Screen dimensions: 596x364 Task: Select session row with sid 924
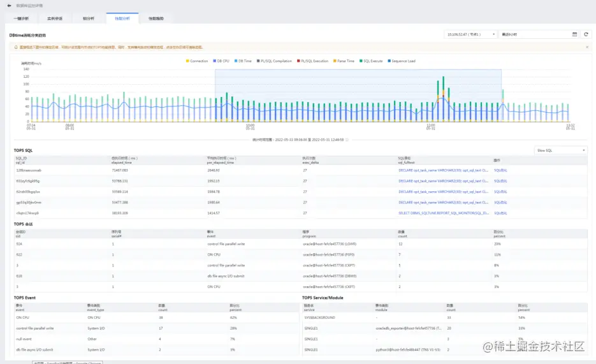[300, 244]
